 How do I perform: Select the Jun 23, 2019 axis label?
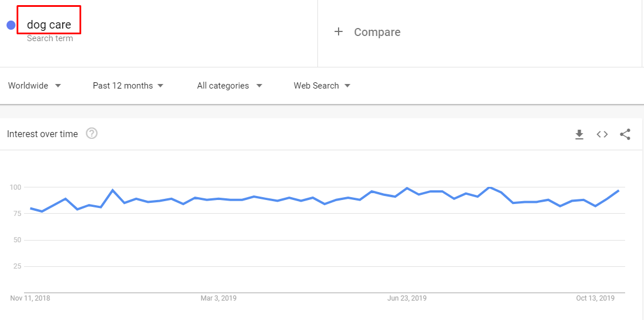(407, 298)
